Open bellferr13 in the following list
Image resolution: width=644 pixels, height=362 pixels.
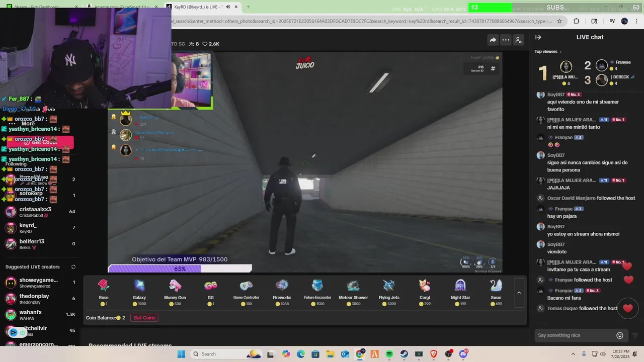tap(40, 244)
